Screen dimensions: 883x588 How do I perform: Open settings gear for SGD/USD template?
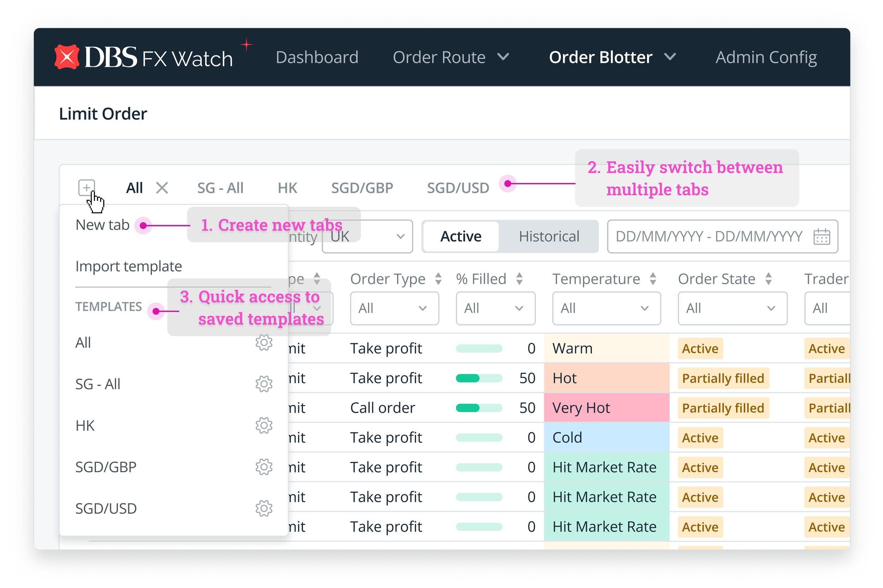point(263,509)
